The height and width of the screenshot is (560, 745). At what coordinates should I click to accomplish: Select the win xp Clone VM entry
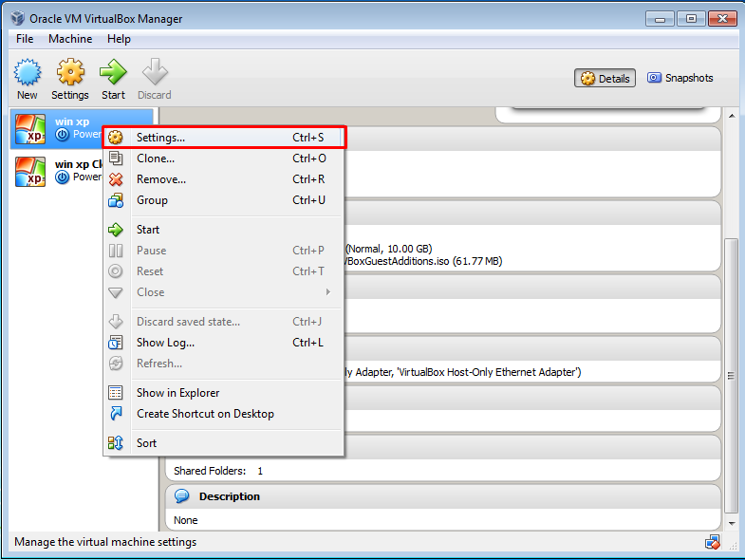point(57,172)
